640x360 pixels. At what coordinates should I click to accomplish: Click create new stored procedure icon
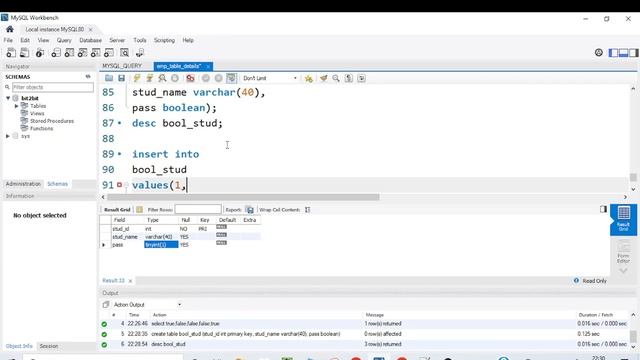pyautogui.click(x=96, y=53)
